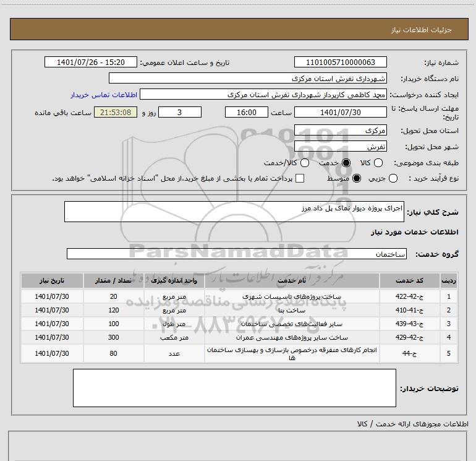This screenshot has width=476, height=461.
Task: Click service code ج-42-429
Action: click(409, 338)
